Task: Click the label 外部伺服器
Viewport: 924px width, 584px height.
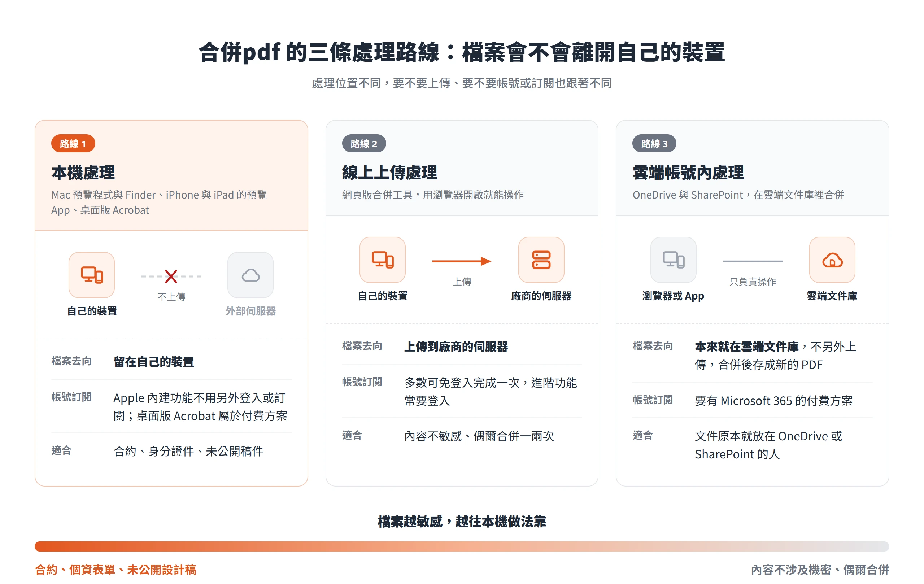Action: pos(250,311)
